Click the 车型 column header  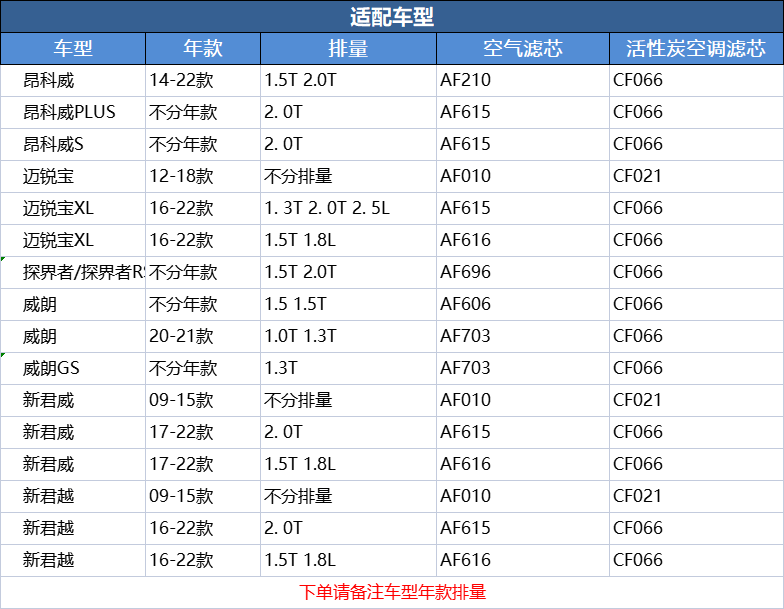coord(73,48)
